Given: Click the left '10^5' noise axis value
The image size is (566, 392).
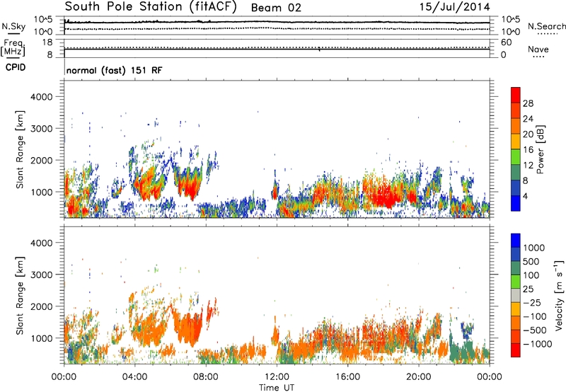Looking at the screenshot, I should 43,20.
